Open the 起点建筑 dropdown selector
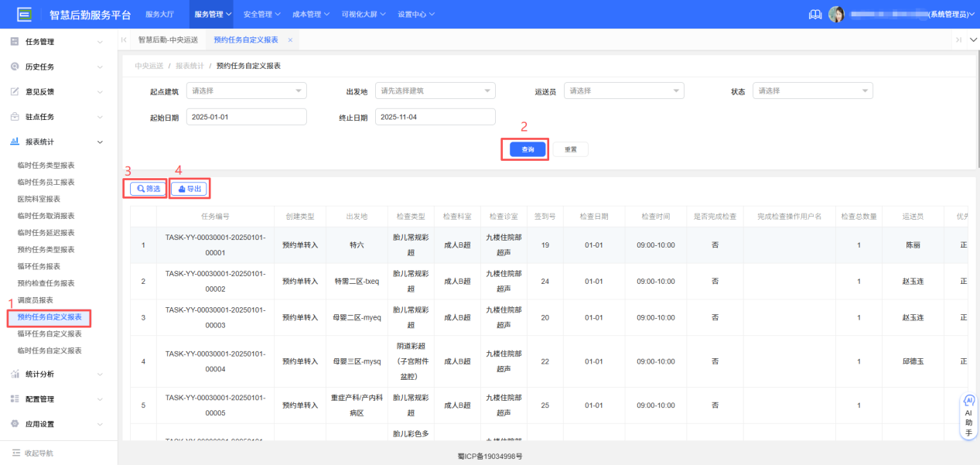980x465 pixels. pos(246,90)
